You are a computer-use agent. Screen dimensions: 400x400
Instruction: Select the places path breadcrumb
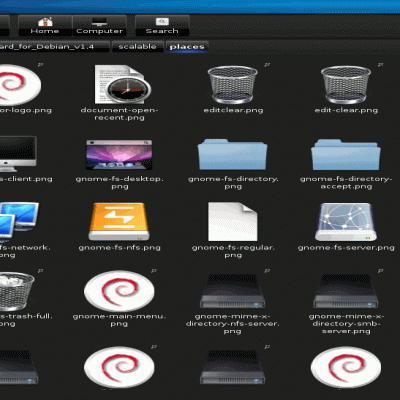click(187, 47)
